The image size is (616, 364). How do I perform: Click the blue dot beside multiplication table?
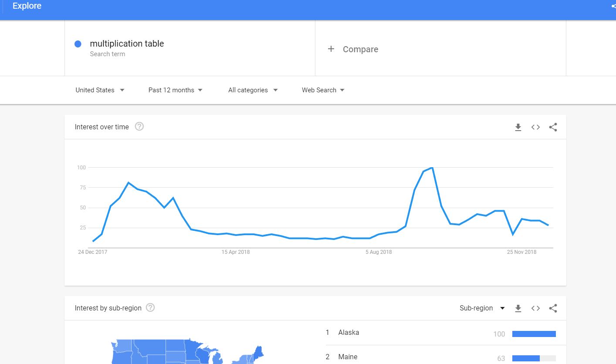click(78, 44)
